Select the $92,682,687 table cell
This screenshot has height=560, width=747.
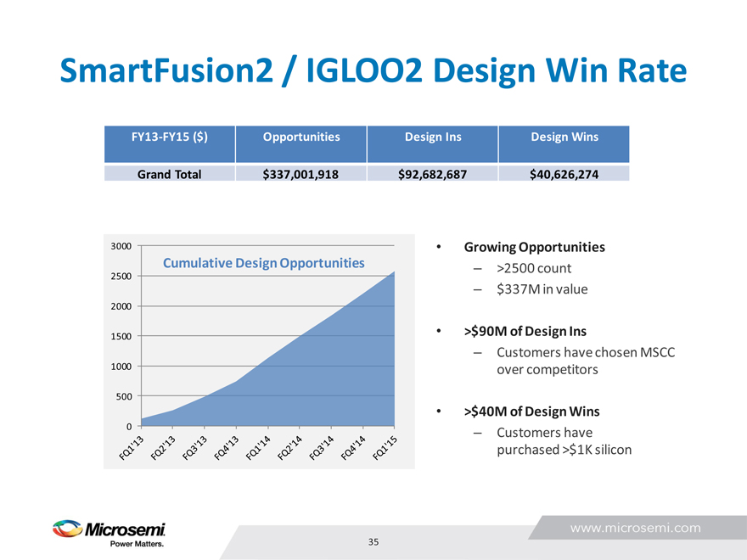(433, 174)
